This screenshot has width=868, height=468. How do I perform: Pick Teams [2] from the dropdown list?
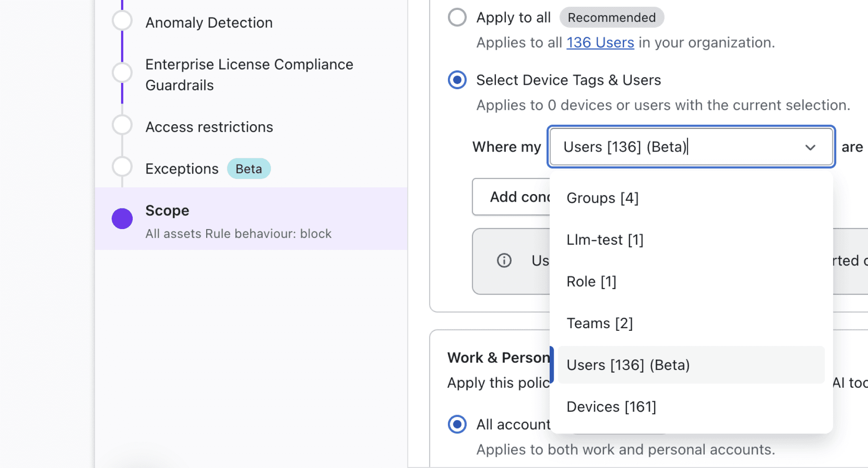tap(691, 323)
